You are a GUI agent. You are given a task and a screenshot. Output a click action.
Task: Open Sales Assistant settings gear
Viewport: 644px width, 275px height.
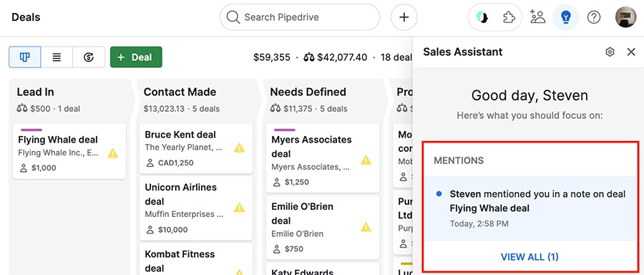(x=610, y=52)
